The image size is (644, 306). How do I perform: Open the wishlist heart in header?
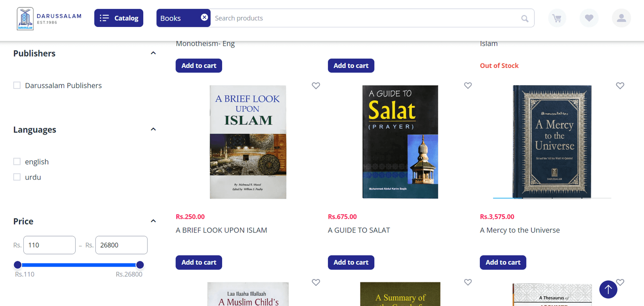pyautogui.click(x=589, y=18)
